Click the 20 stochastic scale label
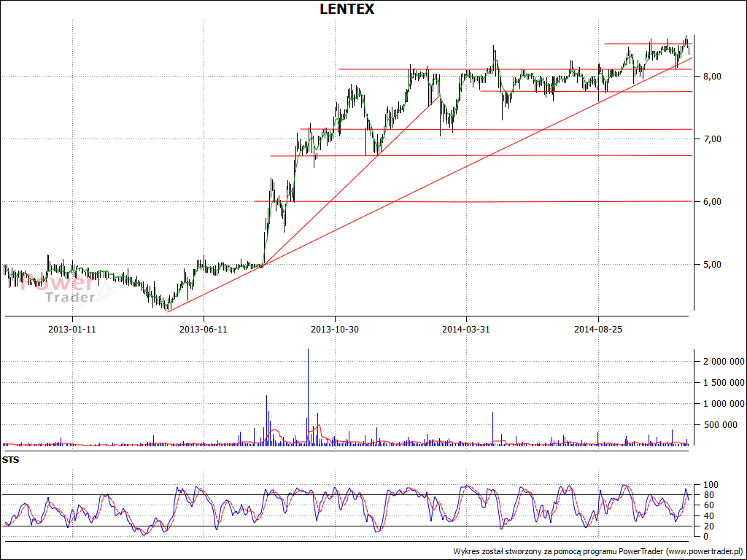Screen dimensions: 747x560 [708, 526]
